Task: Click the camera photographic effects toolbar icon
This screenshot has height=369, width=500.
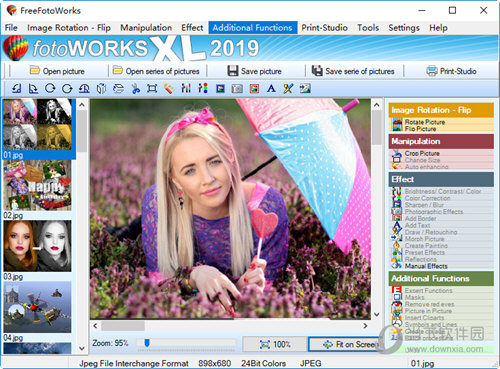Action: (x=237, y=88)
